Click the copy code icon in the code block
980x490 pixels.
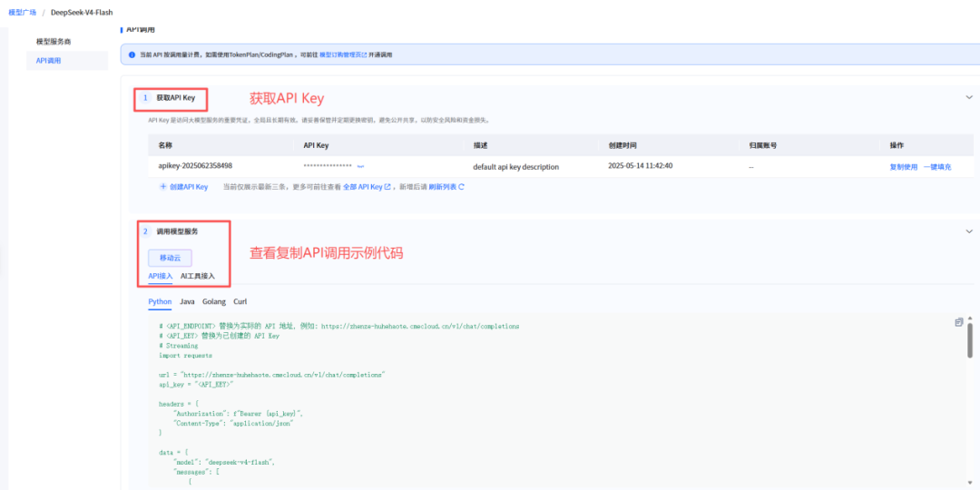[959, 322]
